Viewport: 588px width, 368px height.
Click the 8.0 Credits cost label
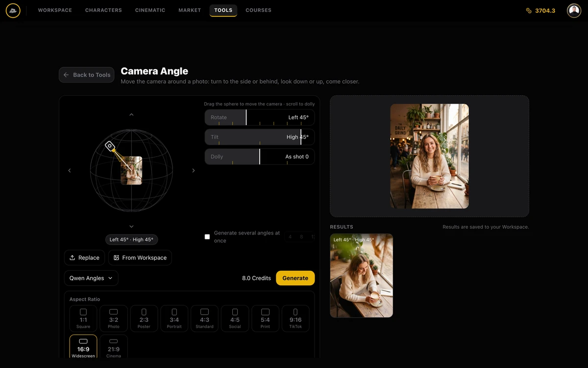(x=256, y=278)
